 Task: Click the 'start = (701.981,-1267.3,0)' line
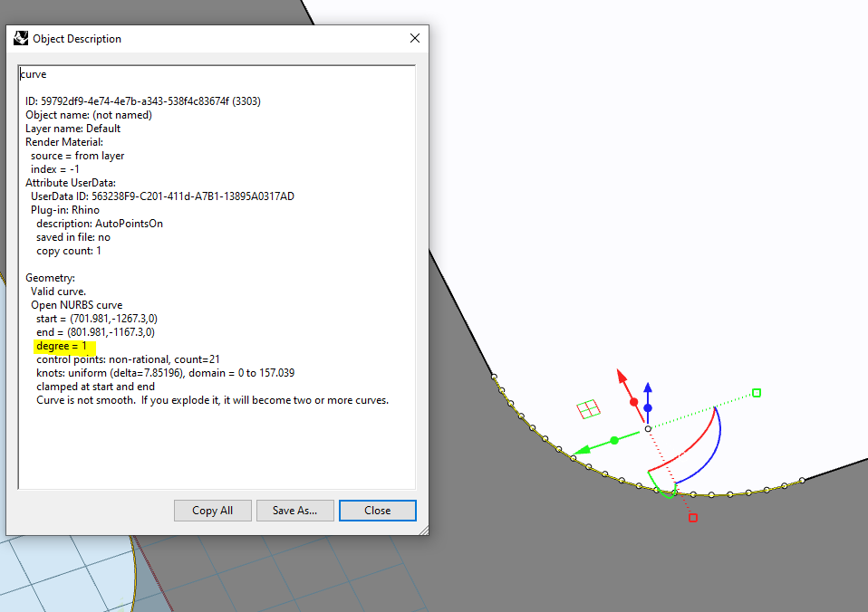pos(97,319)
